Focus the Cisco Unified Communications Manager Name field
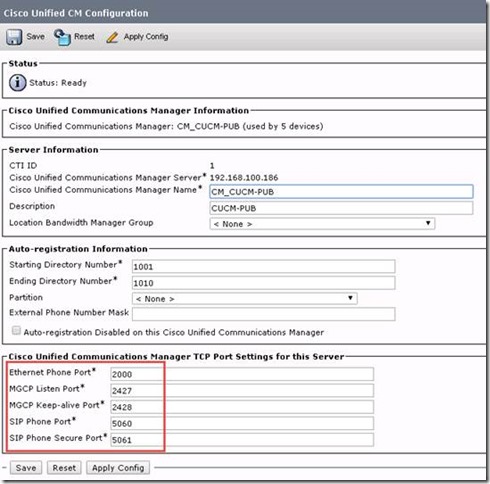The width and height of the screenshot is (490, 484). pyautogui.click(x=341, y=192)
